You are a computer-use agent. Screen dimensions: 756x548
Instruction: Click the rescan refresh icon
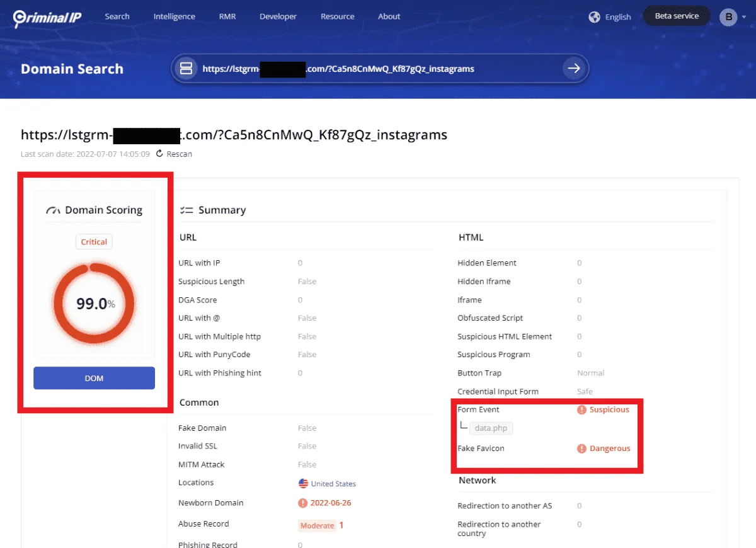(159, 154)
